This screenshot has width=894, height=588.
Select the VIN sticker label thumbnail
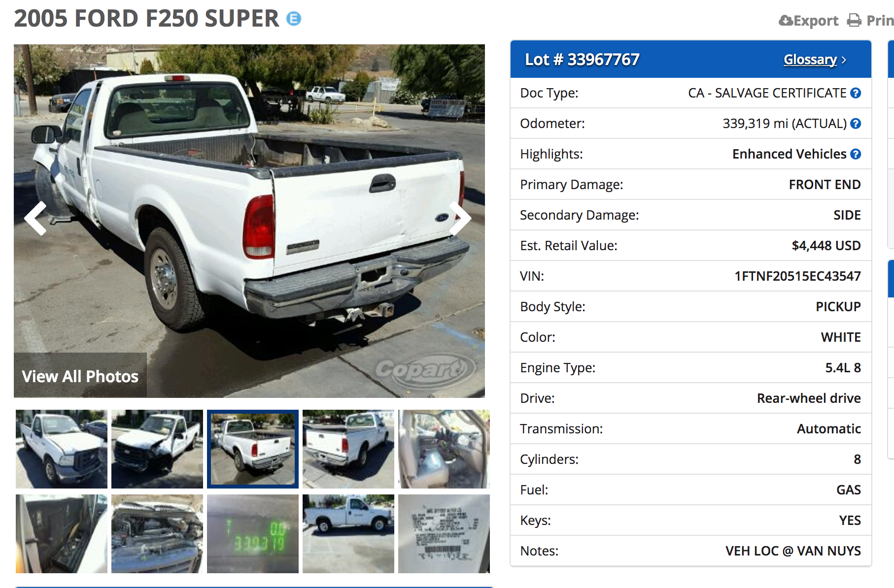click(x=444, y=534)
